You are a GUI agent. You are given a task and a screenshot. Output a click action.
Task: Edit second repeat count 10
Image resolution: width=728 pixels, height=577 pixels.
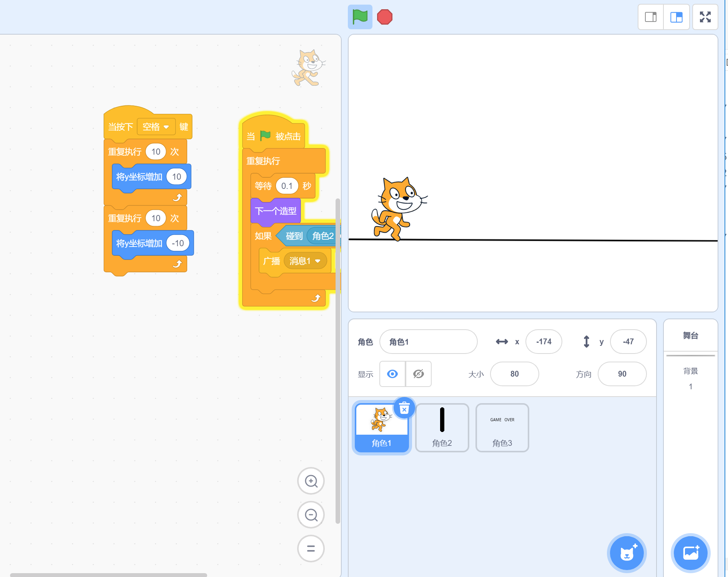coord(156,218)
